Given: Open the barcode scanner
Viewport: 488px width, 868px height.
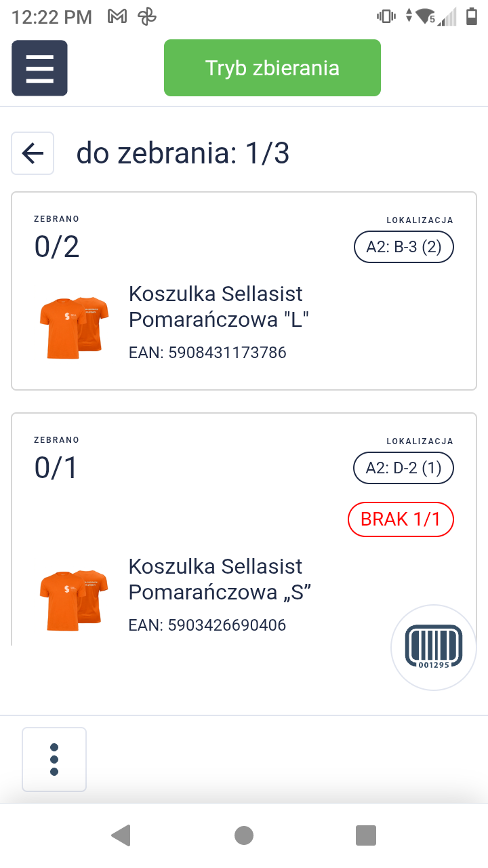Looking at the screenshot, I should point(434,648).
